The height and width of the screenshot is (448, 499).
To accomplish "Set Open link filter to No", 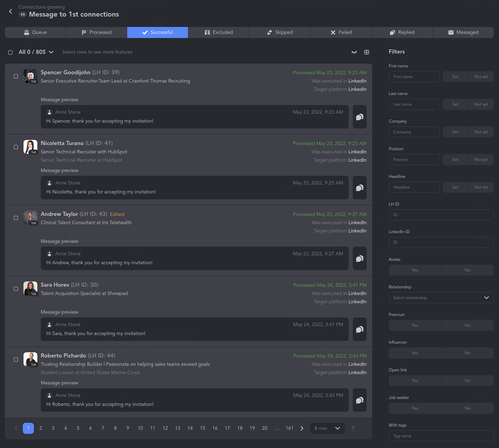I will pyautogui.click(x=468, y=381).
